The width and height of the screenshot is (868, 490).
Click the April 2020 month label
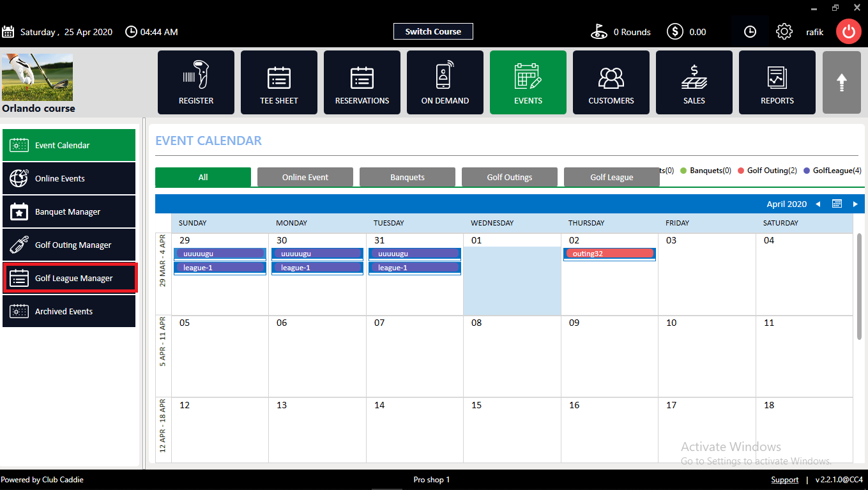[787, 204]
